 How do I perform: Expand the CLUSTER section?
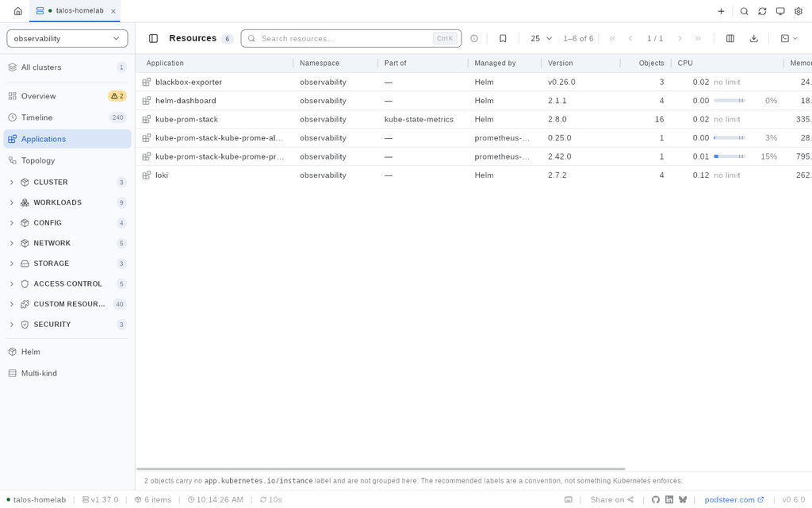(67, 183)
